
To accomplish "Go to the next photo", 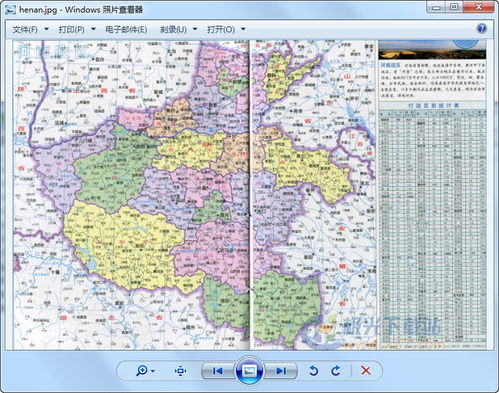I will tap(281, 371).
